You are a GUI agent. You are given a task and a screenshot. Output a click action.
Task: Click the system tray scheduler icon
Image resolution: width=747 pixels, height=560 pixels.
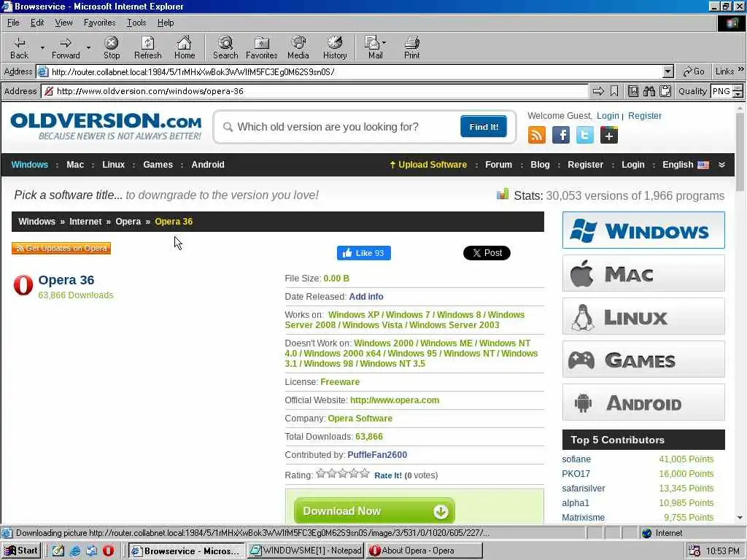pyautogui.click(x=694, y=551)
